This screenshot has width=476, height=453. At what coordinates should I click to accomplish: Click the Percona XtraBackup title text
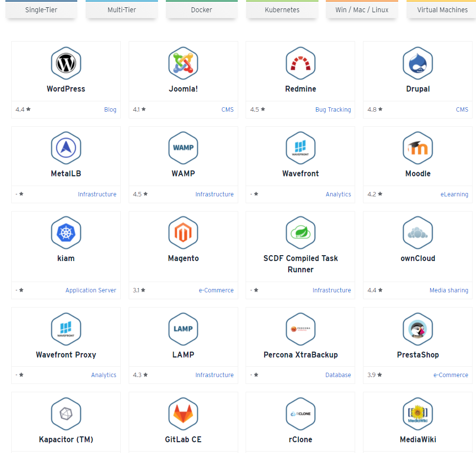click(300, 355)
